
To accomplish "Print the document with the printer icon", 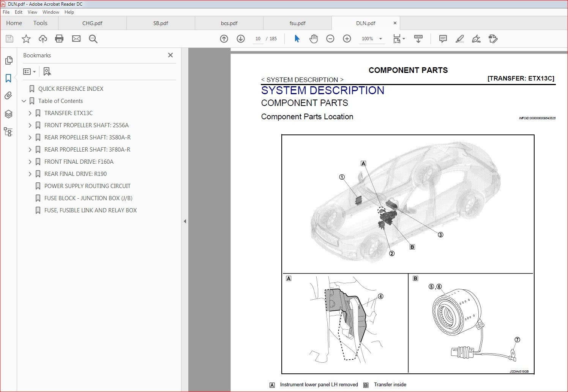I will (59, 39).
